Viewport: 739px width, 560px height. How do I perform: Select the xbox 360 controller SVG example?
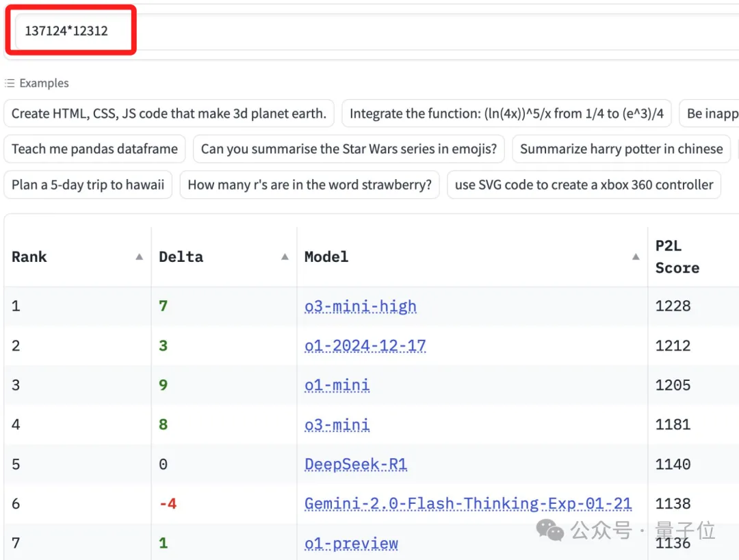click(x=584, y=185)
